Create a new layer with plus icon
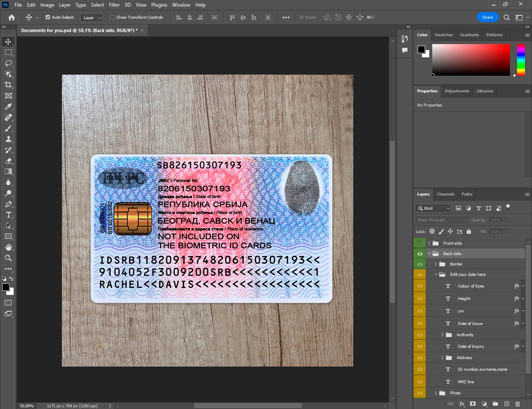This screenshot has height=409, width=532. point(507,404)
